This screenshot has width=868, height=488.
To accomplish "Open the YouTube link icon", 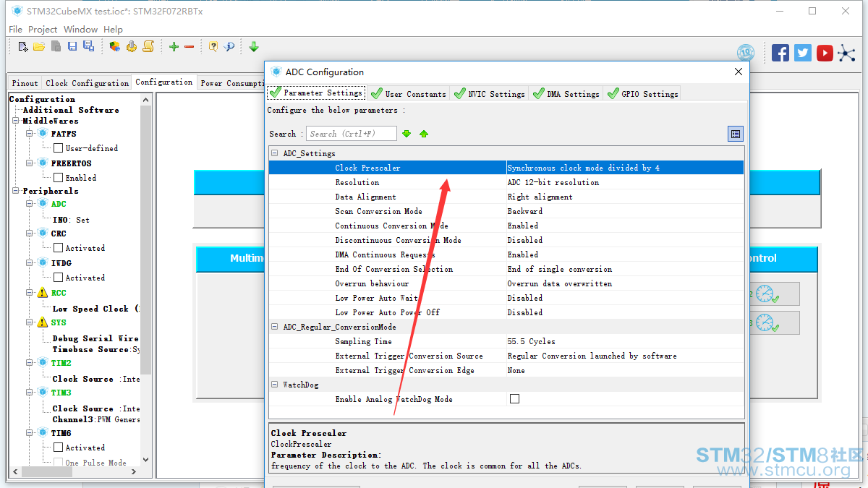I will coord(825,53).
